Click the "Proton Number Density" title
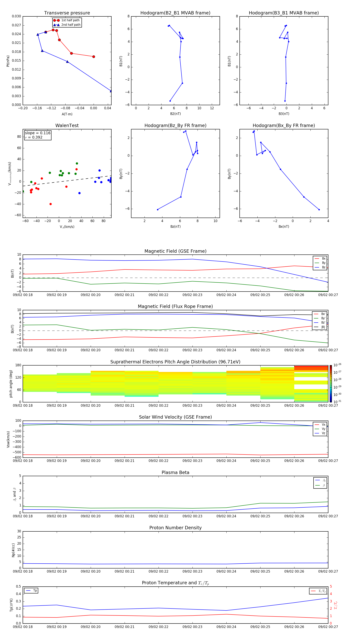Image resolution: width=351 pixels, height=644 pixels. coord(175,527)
